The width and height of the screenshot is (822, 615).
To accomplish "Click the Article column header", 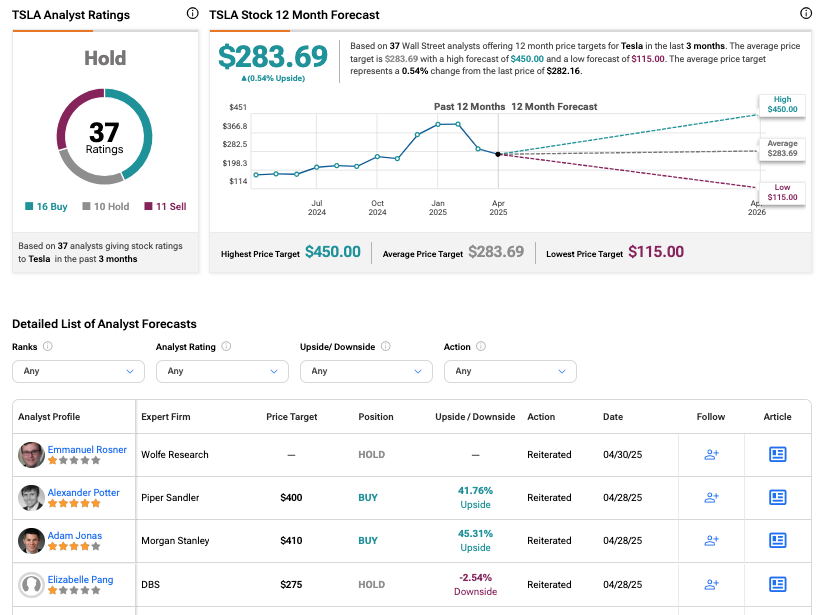I will [x=777, y=417].
